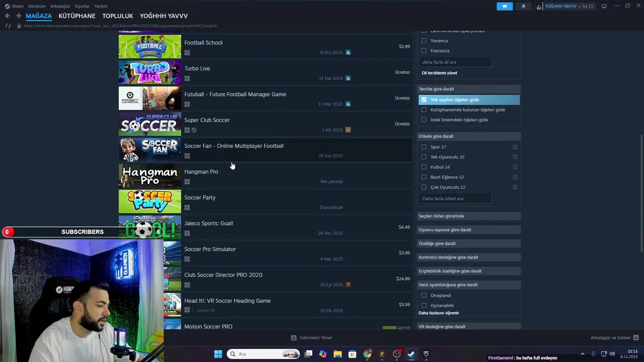
Task: Open File Explorer from the taskbar
Action: [x=338, y=354]
